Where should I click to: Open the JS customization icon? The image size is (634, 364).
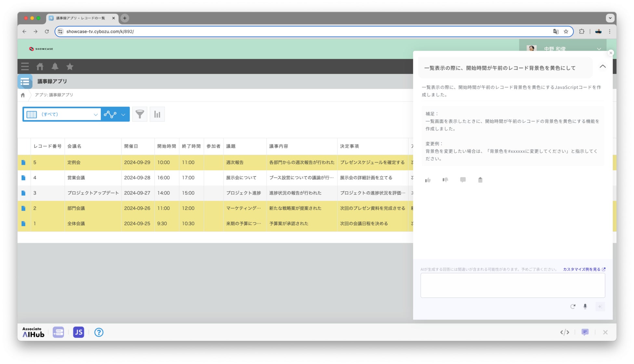coord(78,332)
